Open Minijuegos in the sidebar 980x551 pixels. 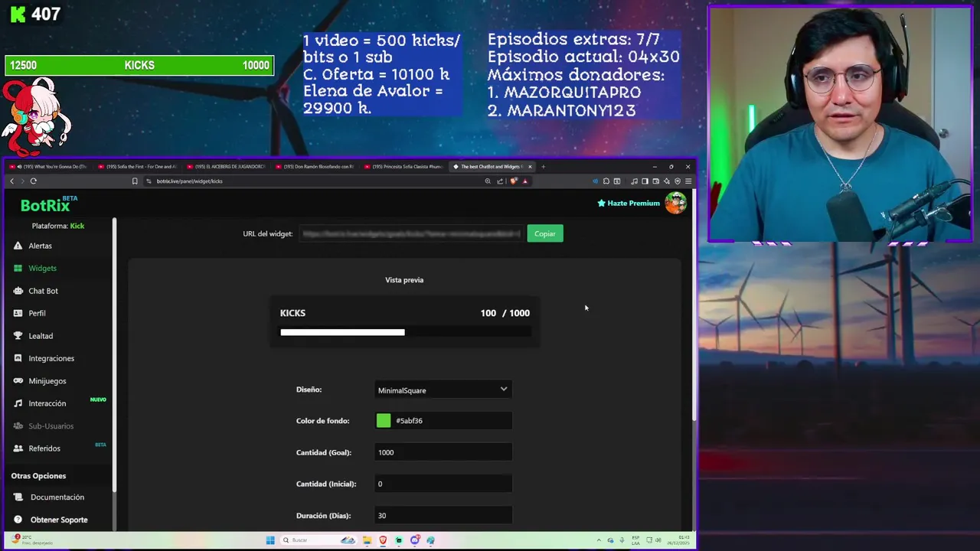47,381
